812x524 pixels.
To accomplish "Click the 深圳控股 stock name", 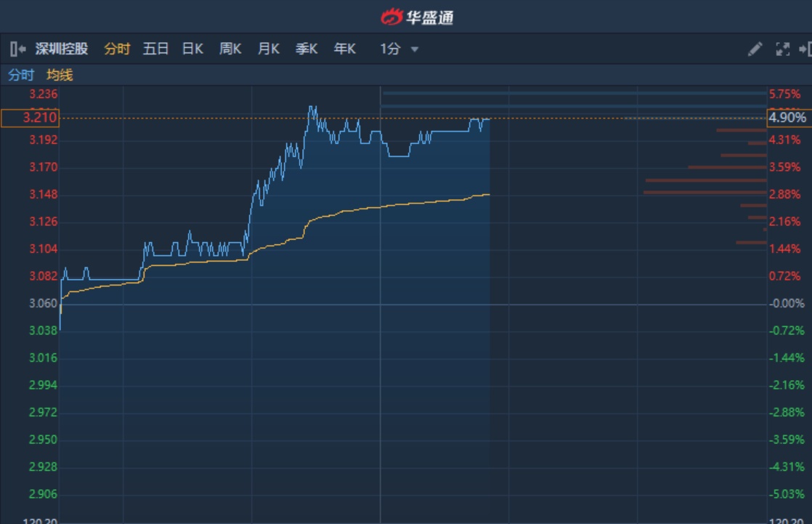I will 62,49.
